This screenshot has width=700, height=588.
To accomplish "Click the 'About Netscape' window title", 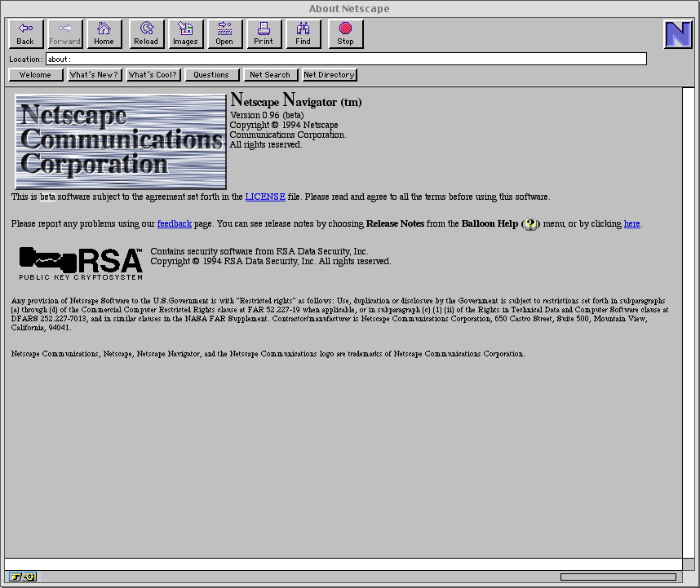I will pyautogui.click(x=349, y=8).
